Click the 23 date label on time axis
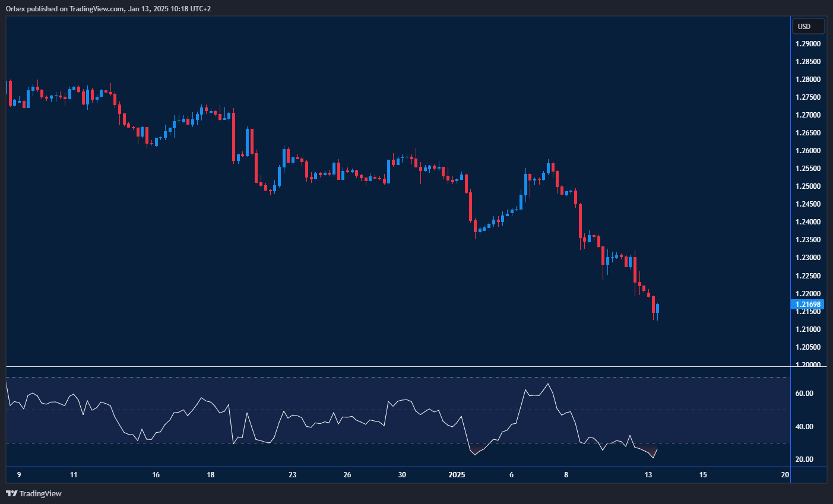The width and height of the screenshot is (833, 504). [x=292, y=475]
